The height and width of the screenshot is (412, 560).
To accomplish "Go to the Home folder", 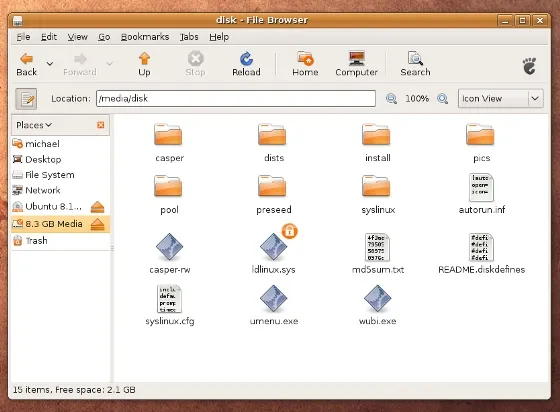I will click(x=305, y=64).
